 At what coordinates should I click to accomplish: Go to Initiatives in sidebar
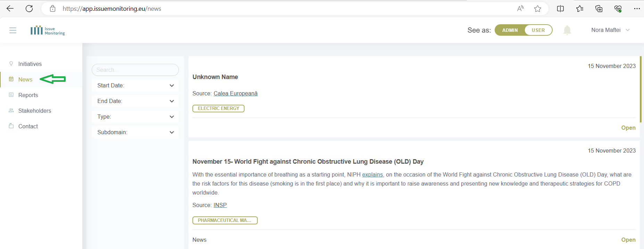point(30,64)
